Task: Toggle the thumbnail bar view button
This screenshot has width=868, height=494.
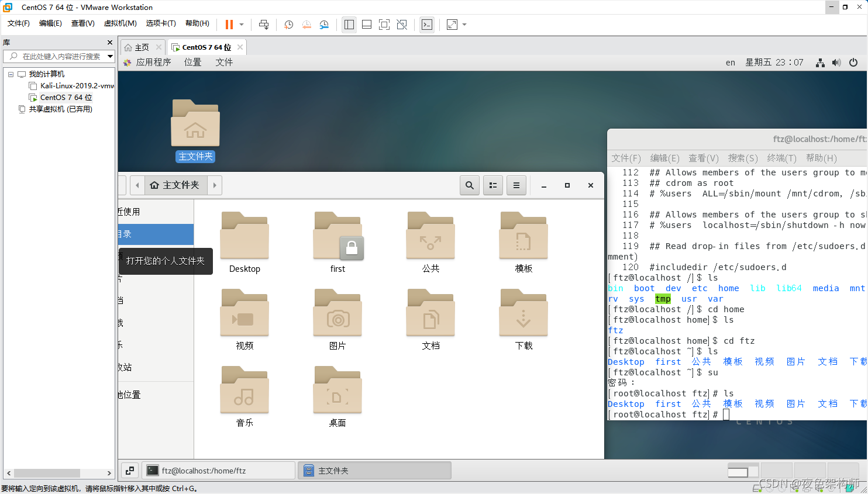Action: (367, 25)
